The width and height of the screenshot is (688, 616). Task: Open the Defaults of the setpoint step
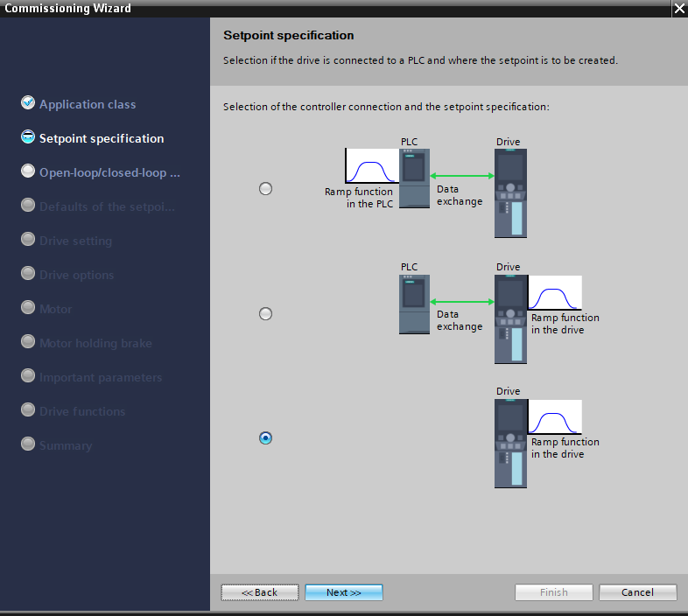(x=107, y=206)
